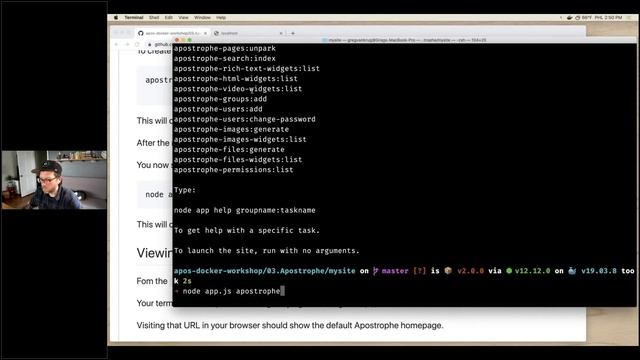This screenshot has height=360, width=640.
Task: Open the Terminal application menu
Action: click(134, 18)
